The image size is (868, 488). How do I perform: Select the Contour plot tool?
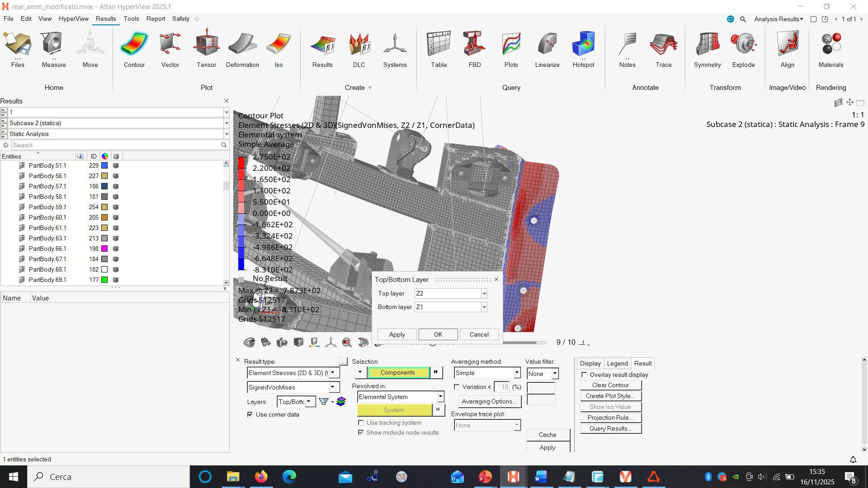[x=134, y=49]
